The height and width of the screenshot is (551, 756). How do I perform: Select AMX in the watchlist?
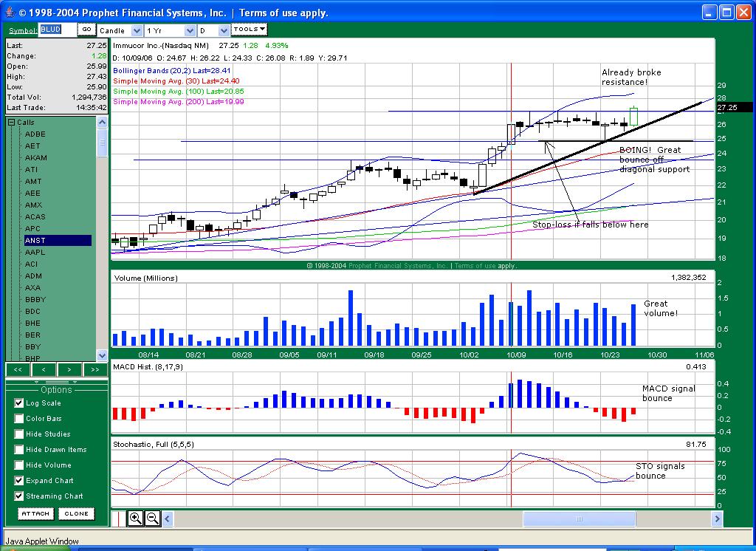tap(33, 205)
